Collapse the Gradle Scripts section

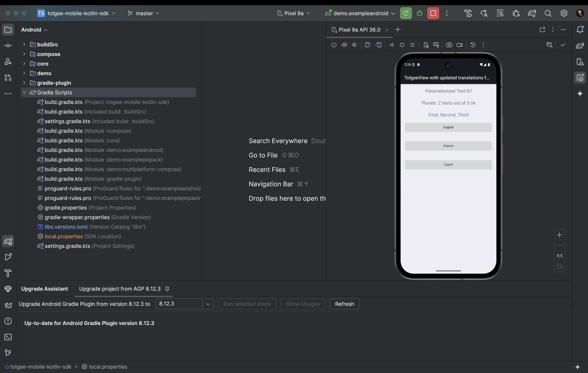(x=24, y=92)
